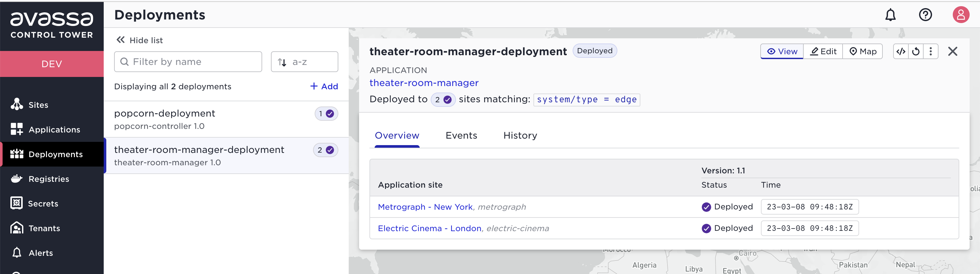Open the notifications bell icon
The height and width of the screenshot is (274, 980).
[x=890, y=15]
